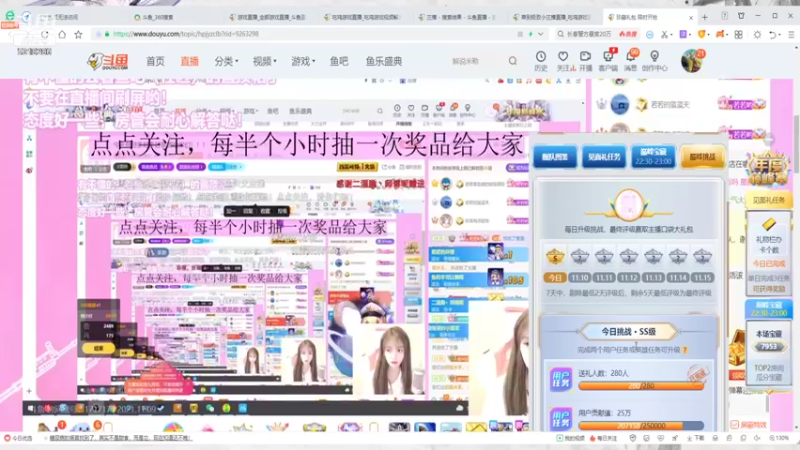Image resolution: width=800 pixels, height=450 pixels.
Task: Click side 巅峰宝藏 22:30-23:00 banner
Action: click(x=768, y=308)
